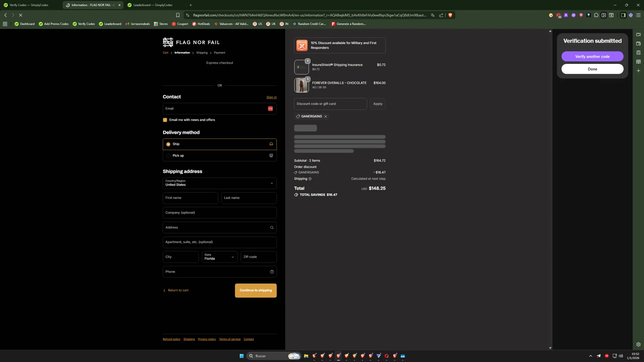Screen dimensions: 644x362
Task: Stop loading the page
Action: 20,15
